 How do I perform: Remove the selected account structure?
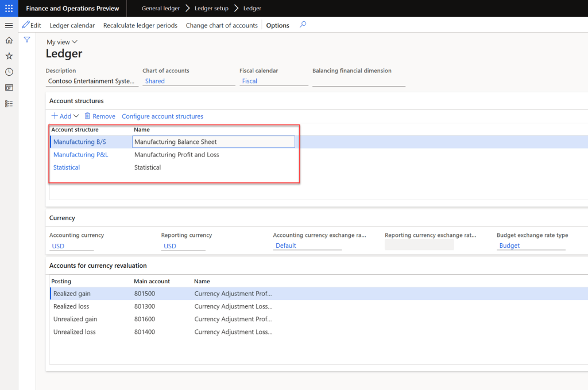(100, 116)
